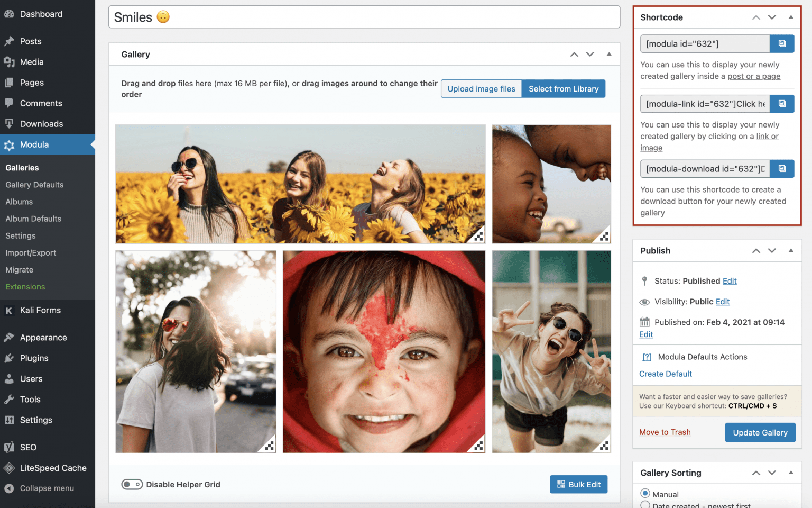The width and height of the screenshot is (812, 508).
Task: Click the LiteSpeed Cache diamond icon
Action: [x=9, y=468]
